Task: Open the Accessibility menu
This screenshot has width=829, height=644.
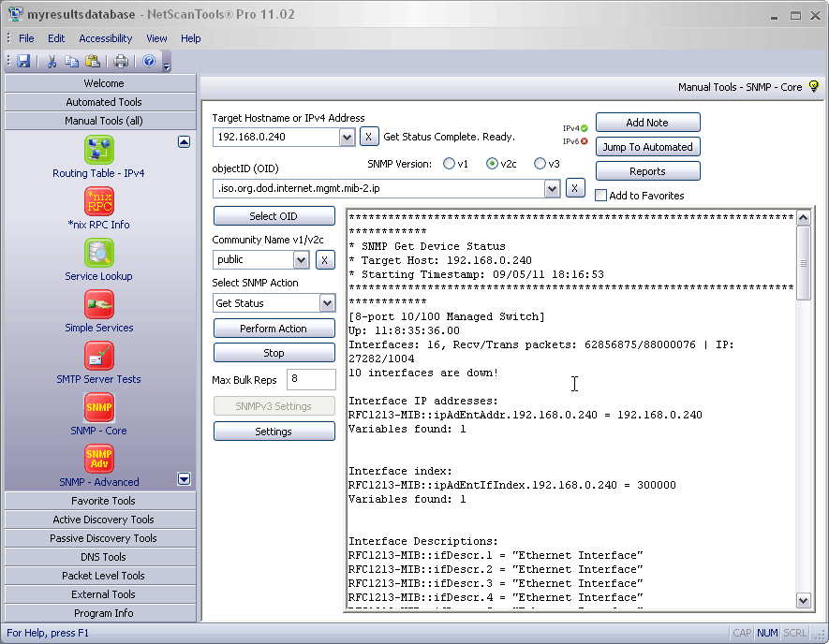Action: 105,38
